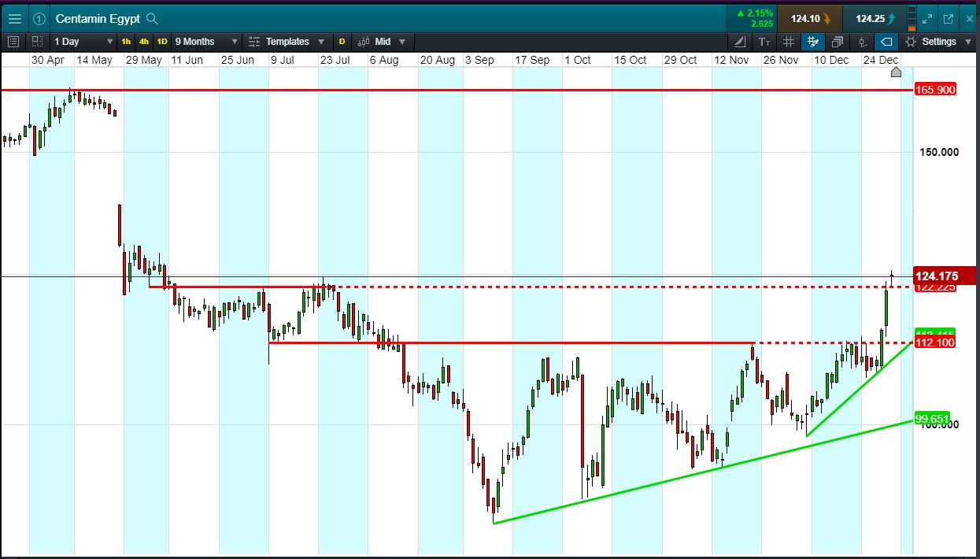Select the 112.100 red price level label
Viewport: 980px width, 559px height.
(935, 342)
